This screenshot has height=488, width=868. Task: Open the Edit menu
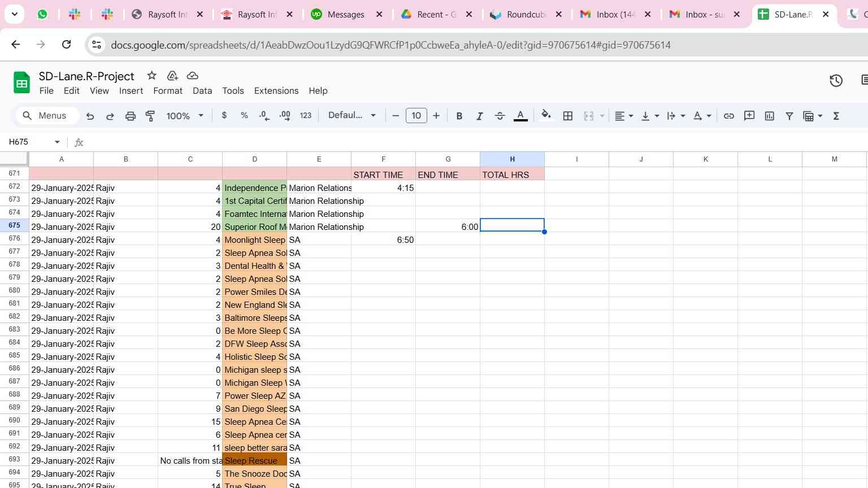tap(72, 90)
